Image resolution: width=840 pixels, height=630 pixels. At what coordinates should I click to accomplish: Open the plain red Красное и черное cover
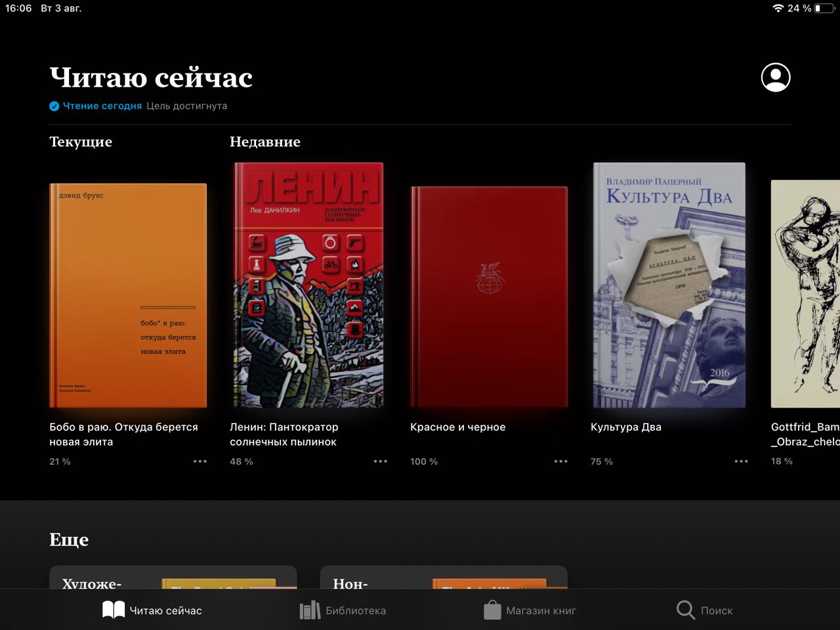coord(489,297)
